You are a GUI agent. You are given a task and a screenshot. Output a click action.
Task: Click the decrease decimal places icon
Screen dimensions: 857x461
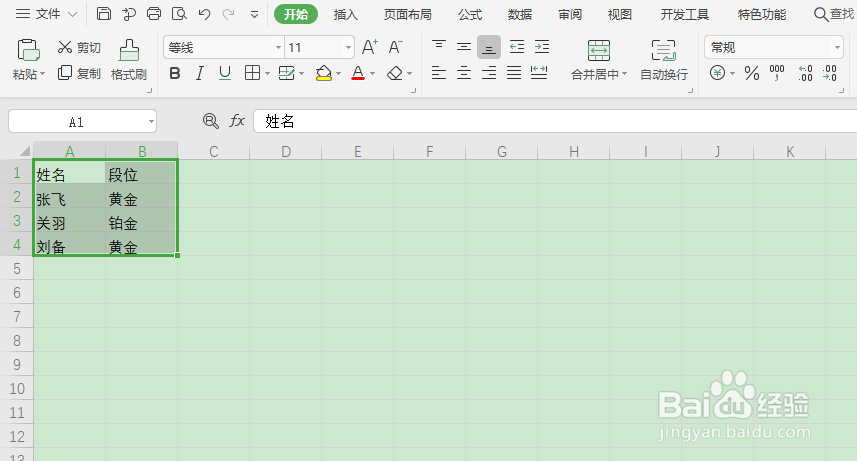830,73
